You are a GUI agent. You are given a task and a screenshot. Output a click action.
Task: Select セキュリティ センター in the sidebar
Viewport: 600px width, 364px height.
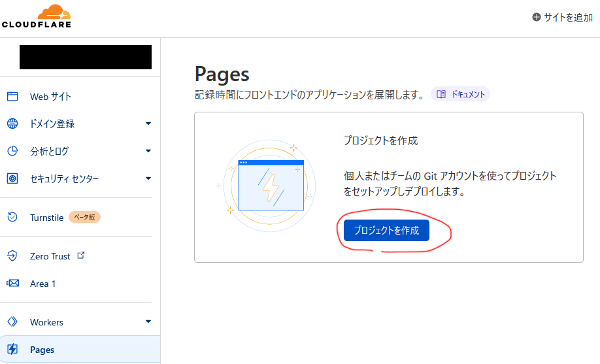pyautogui.click(x=64, y=179)
